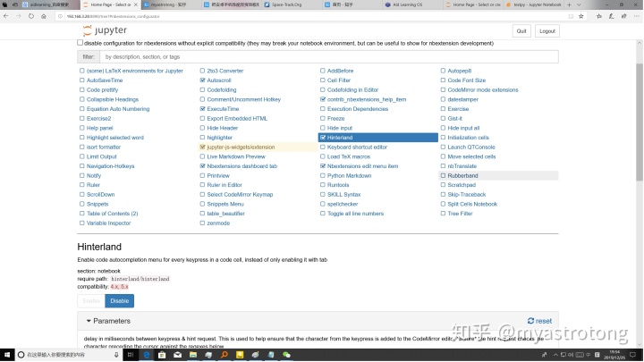Switch to testpy Jupyter Notebook tab

[534, 4]
